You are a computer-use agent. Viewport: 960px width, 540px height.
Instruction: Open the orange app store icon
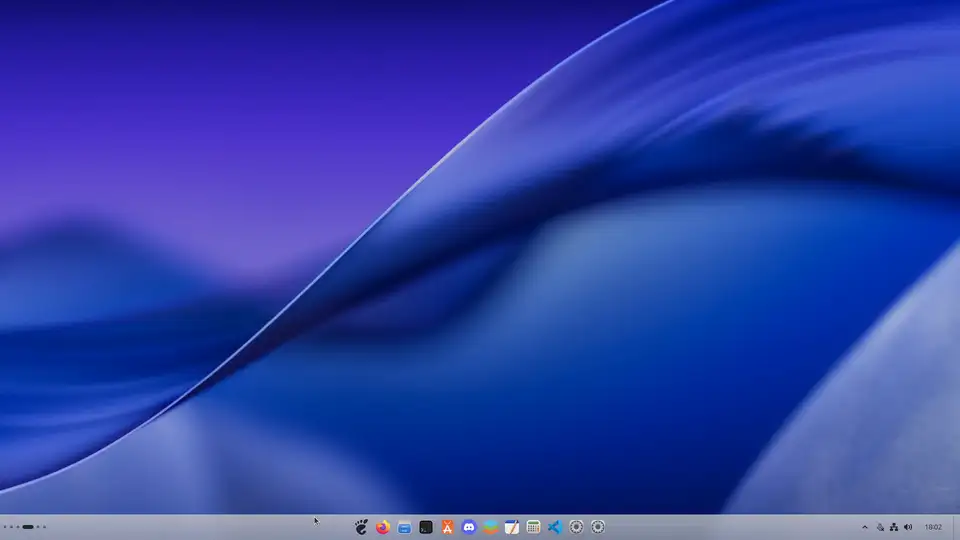pos(448,527)
